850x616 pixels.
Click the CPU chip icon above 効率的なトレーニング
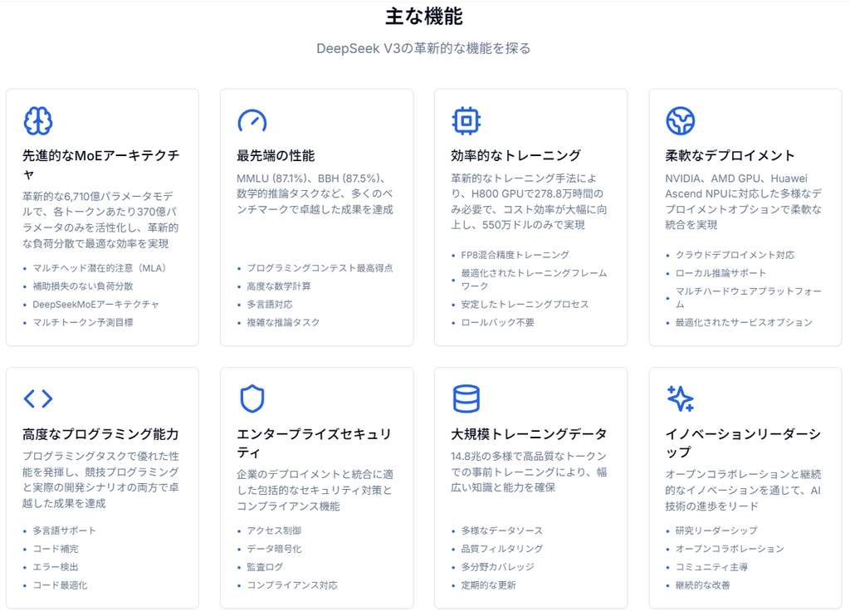coord(467,120)
